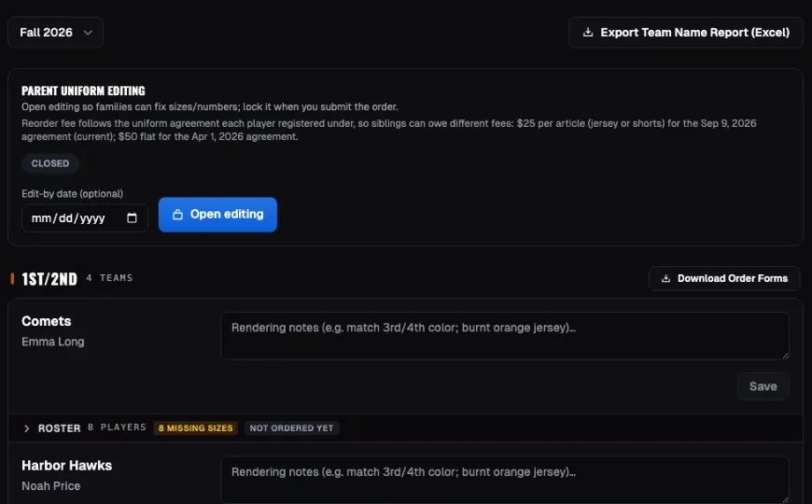This screenshot has height=504, width=812.
Task: Click the lock icon on Open editing
Action: [177, 215]
